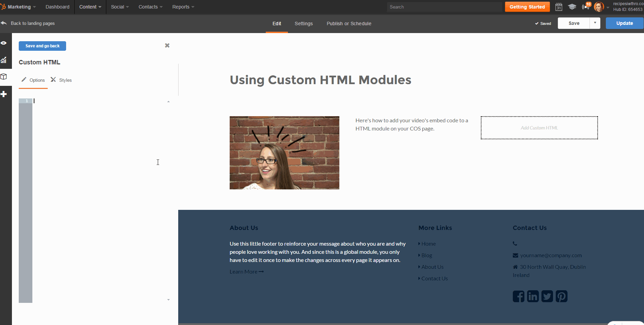Image resolution: width=644 pixels, height=325 pixels.
Task: Go to the Settings tab
Action: coord(304,24)
